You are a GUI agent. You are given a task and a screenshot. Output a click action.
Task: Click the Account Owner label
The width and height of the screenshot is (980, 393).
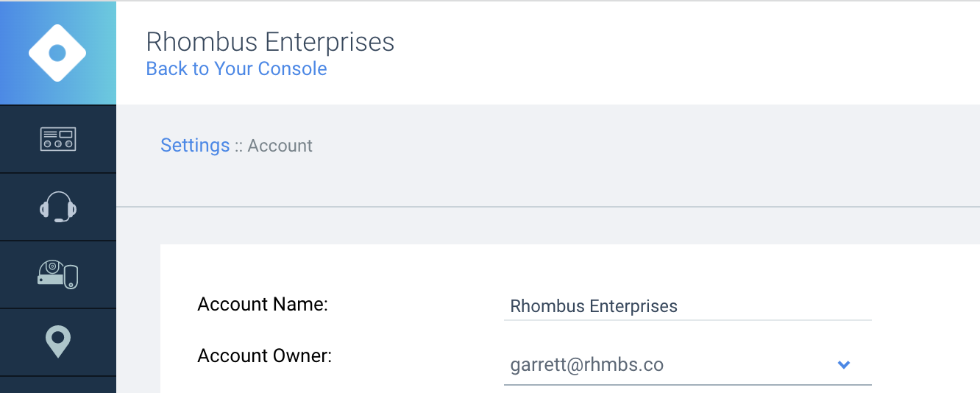point(265,356)
